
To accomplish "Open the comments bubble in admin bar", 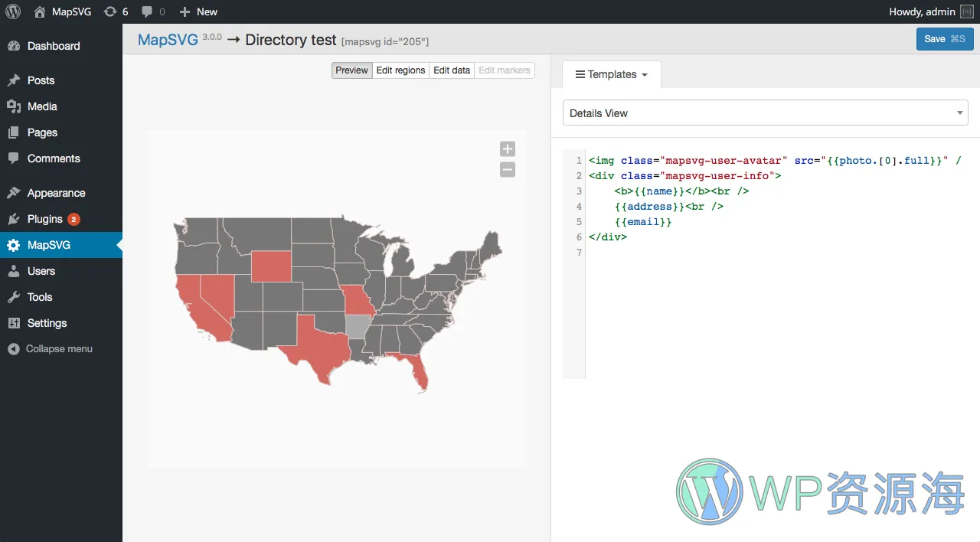I will [x=153, y=11].
